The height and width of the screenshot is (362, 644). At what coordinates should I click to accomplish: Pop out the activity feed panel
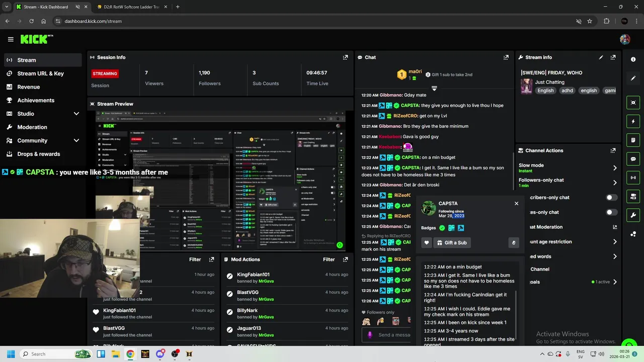(x=211, y=259)
